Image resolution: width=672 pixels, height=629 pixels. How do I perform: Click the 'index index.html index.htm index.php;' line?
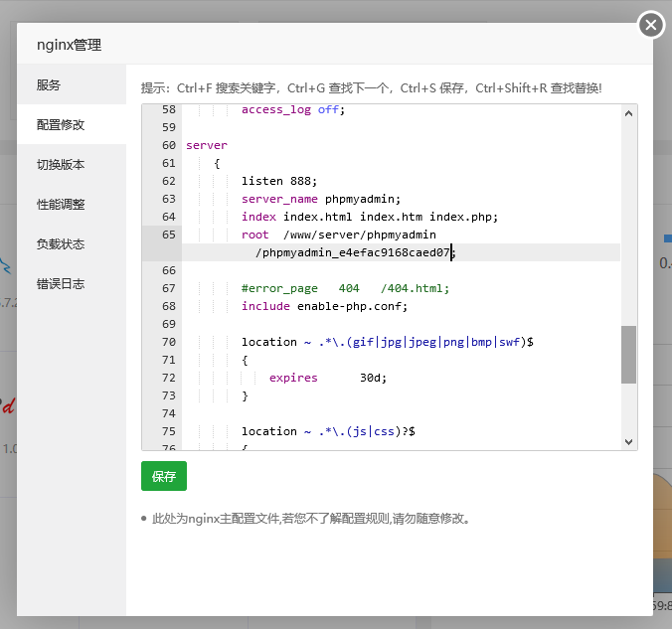pos(369,217)
